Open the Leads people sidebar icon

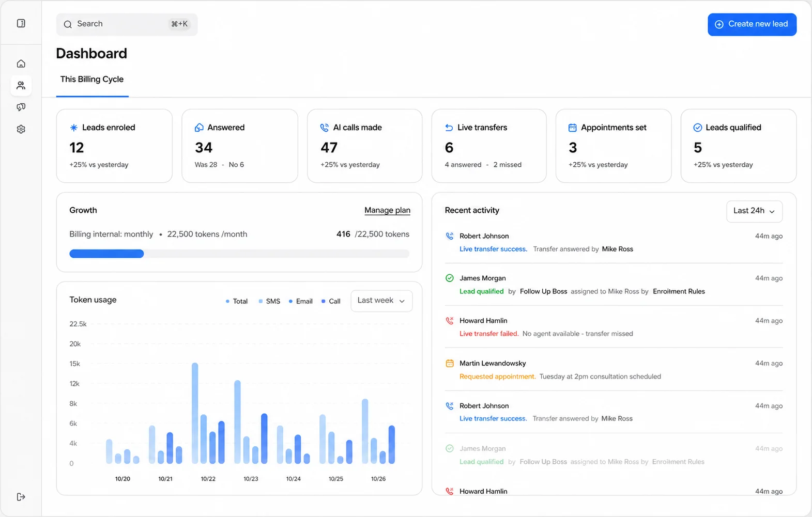coord(21,85)
